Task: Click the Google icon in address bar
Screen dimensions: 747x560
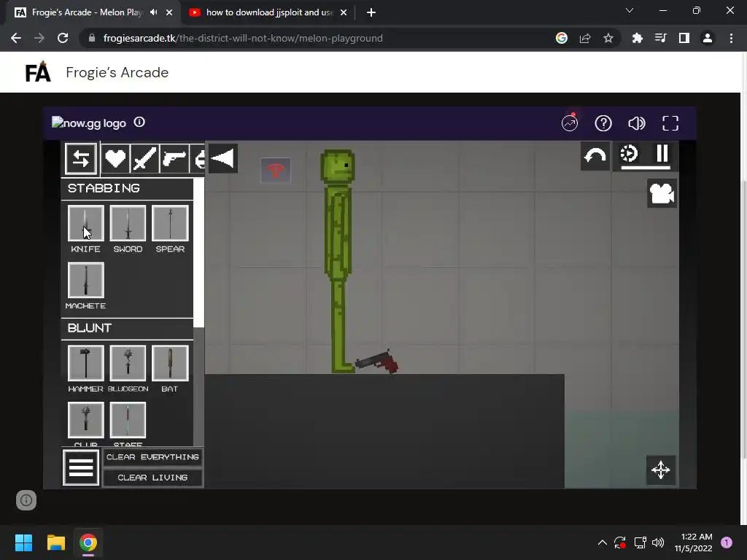Action: pyautogui.click(x=562, y=38)
